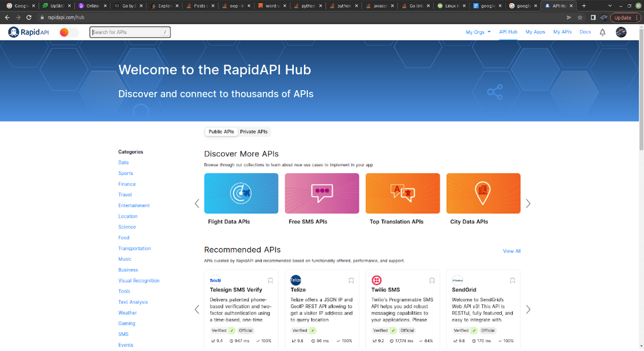This screenshot has width=644, height=351.
Task: Toggle the dark mode theme switch
Action: pos(68,32)
